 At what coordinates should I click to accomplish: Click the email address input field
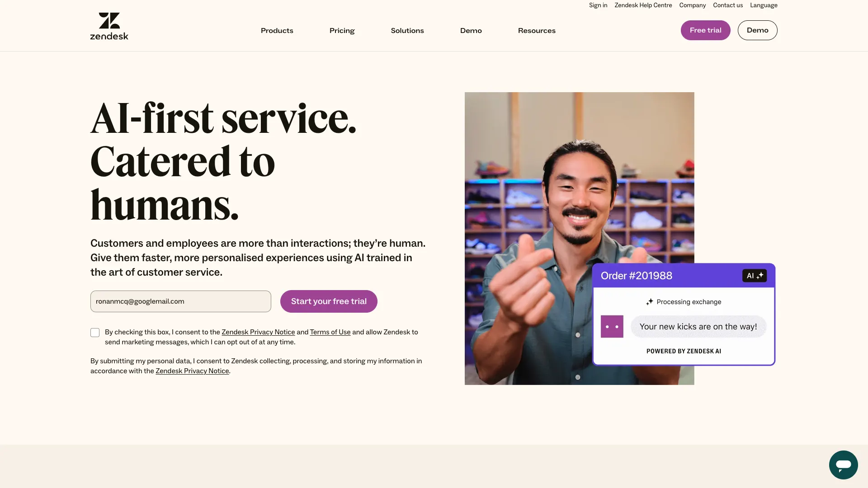pyautogui.click(x=181, y=301)
